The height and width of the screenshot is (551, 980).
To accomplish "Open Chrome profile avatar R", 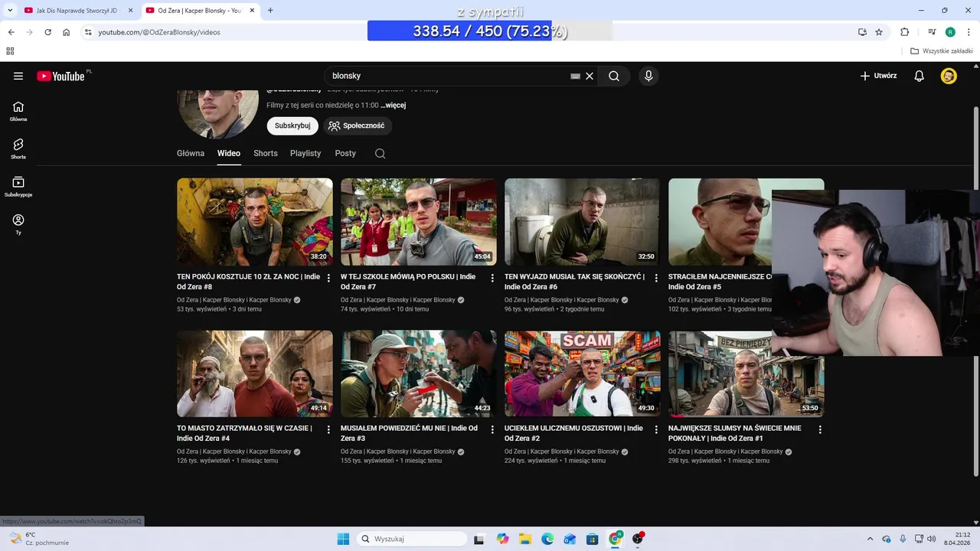I will (x=950, y=32).
